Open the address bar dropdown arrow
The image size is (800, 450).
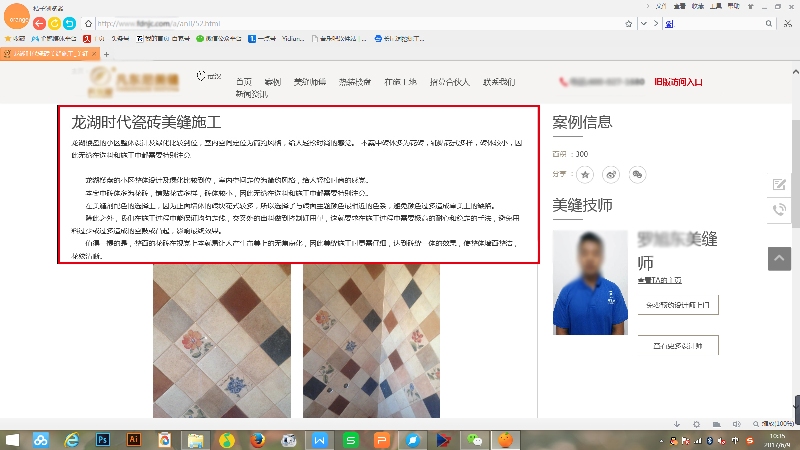pos(644,23)
